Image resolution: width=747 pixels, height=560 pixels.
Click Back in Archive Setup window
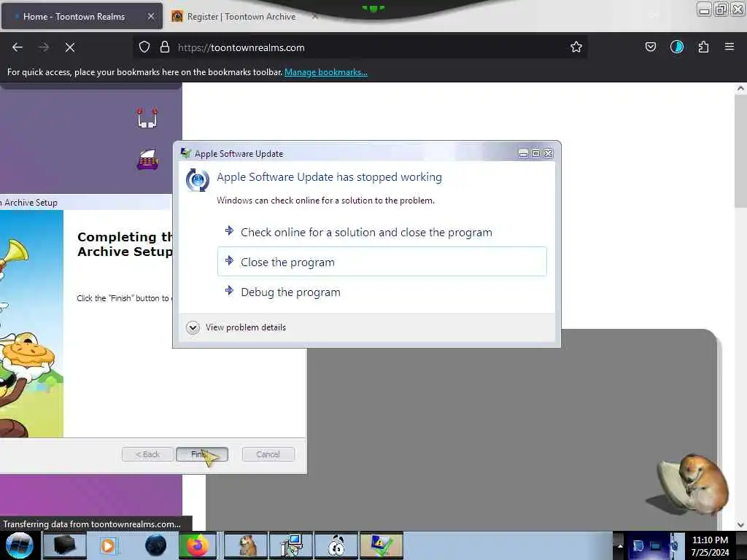[147, 454]
